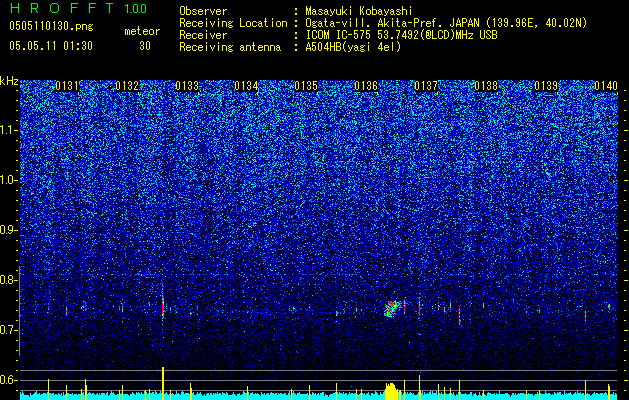Screen dimensions: 629x400
Task: Select the meteor count value 30
Action: [x=144, y=46]
